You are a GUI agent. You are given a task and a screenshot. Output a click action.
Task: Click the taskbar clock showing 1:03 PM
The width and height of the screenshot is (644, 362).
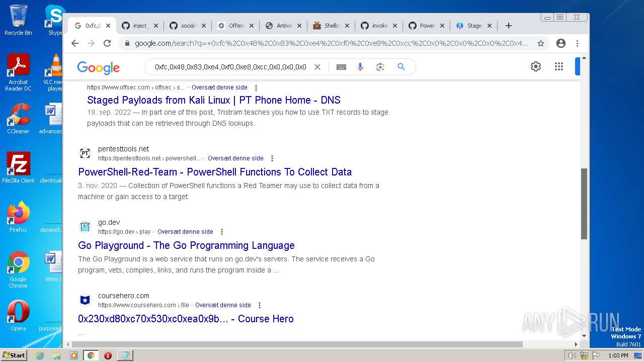[618, 355]
